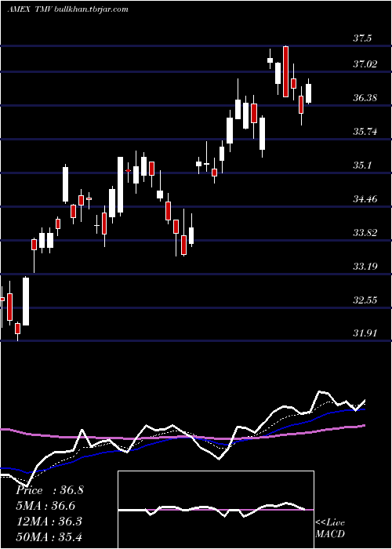Click the AMEX TMV bullkhan.tbrjar.com header text
Image resolution: width=392 pixels, height=549 pixels.
coord(68,9)
